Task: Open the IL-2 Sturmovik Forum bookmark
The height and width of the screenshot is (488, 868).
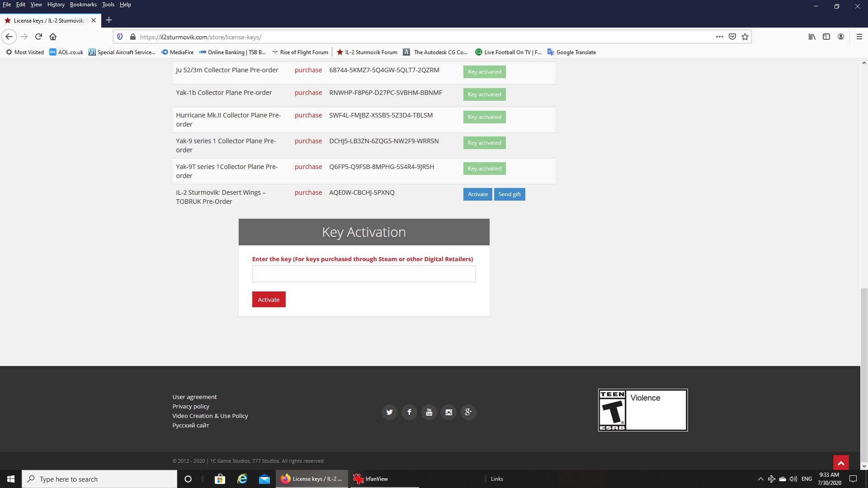Action: click(x=367, y=52)
